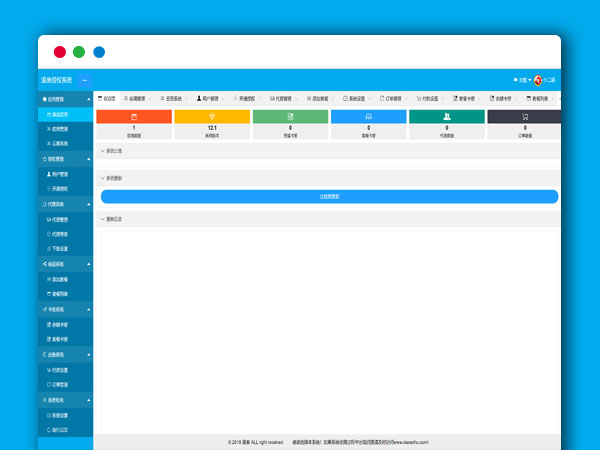The width and height of the screenshot is (600, 450).
Task: Click the blue stat card icon
Action: [368, 117]
